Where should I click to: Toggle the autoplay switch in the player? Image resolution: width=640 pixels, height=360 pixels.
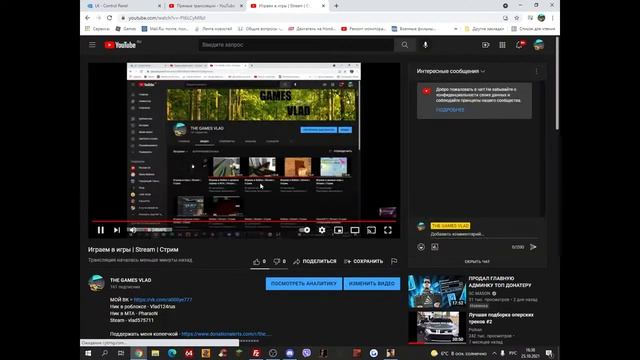[304, 230]
